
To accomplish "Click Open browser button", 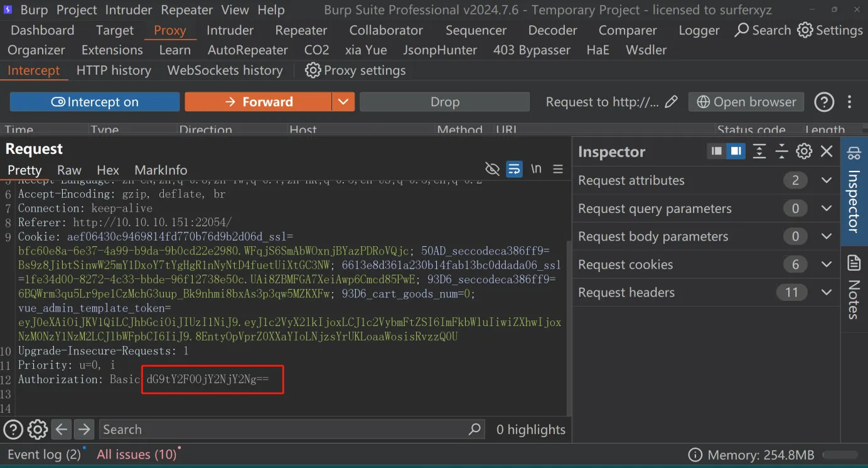I will click(x=746, y=102).
